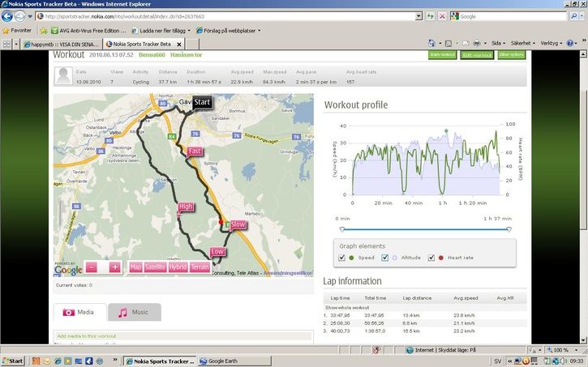Open the Verktyg menu dropdown
Image resolution: width=588 pixels, height=367 pixels.
552,44
